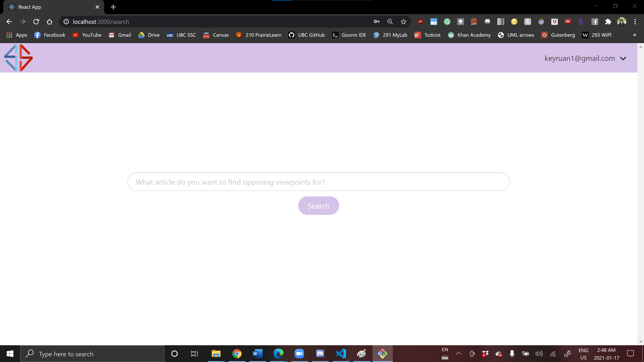
Task: Launch Visual Studio Code from the taskbar
Action: tap(341, 353)
